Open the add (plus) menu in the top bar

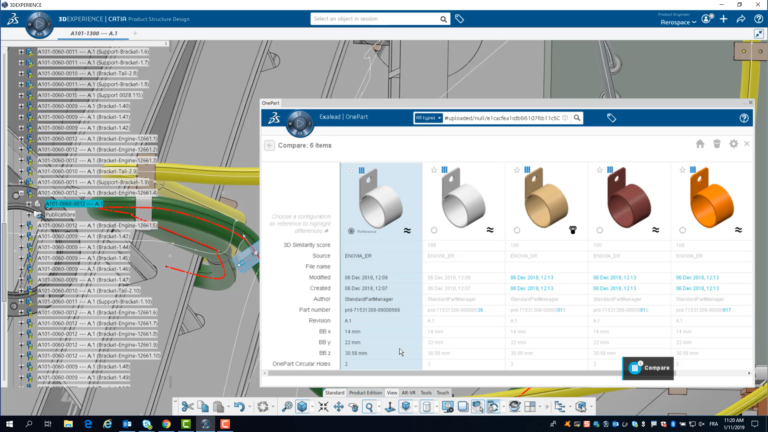pos(723,19)
